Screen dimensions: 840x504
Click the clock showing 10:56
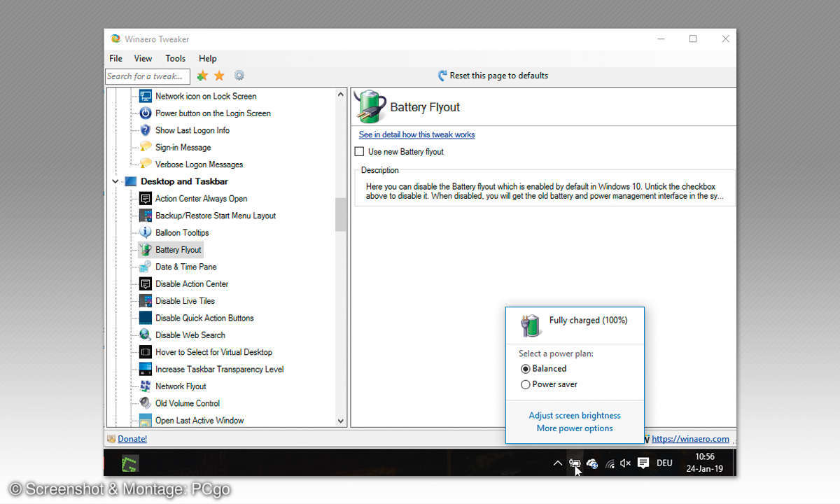pos(705,456)
